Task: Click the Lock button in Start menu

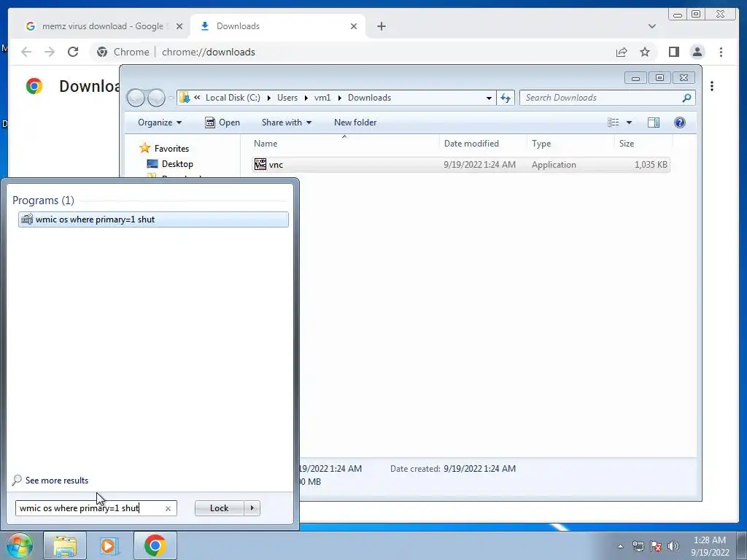Action: pyautogui.click(x=219, y=508)
